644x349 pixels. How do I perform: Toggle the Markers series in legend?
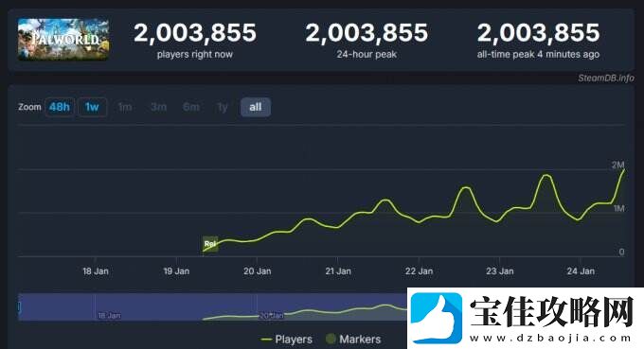[x=353, y=340]
